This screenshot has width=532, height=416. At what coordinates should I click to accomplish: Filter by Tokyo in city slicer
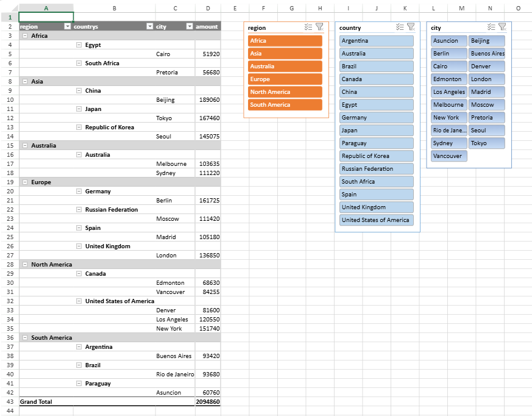tap(487, 143)
